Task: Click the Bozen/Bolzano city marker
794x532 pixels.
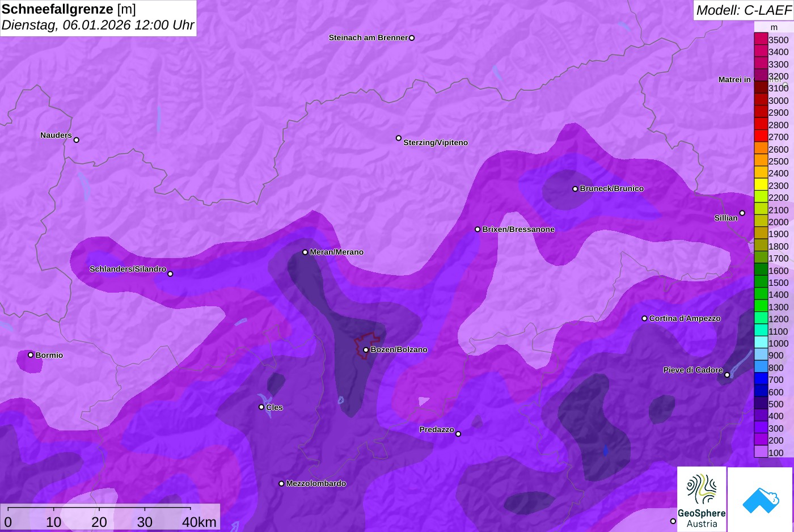Action: (366, 350)
